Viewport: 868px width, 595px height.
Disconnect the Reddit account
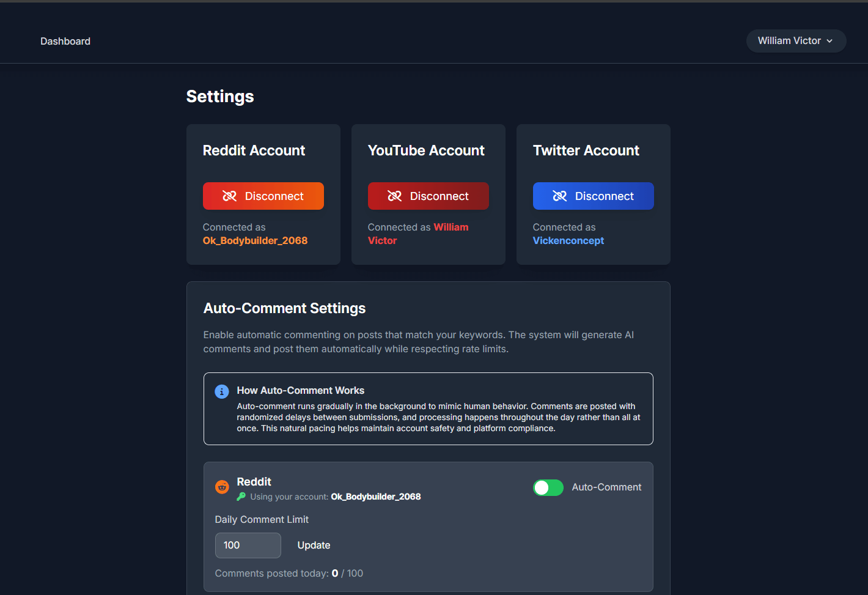click(x=263, y=196)
